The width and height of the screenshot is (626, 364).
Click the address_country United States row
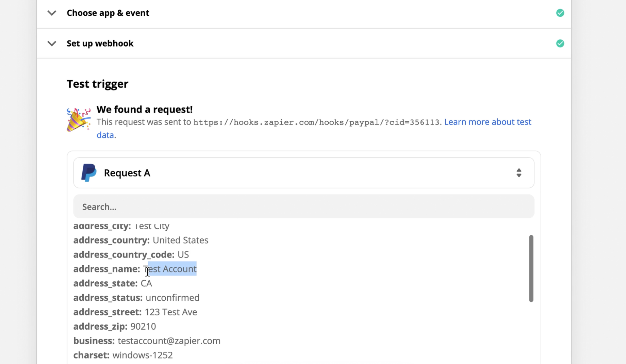tap(141, 240)
